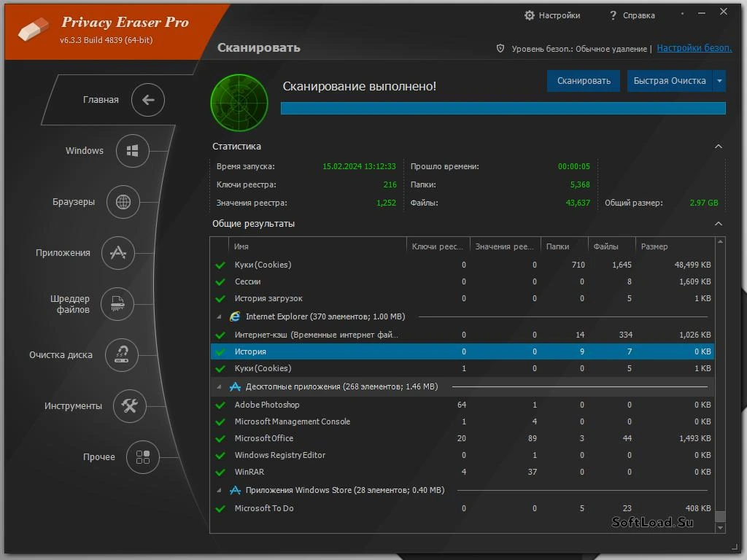Image resolution: width=747 pixels, height=560 pixels.
Task: Uncheck the Сессии row checkmark
Action: click(x=220, y=282)
